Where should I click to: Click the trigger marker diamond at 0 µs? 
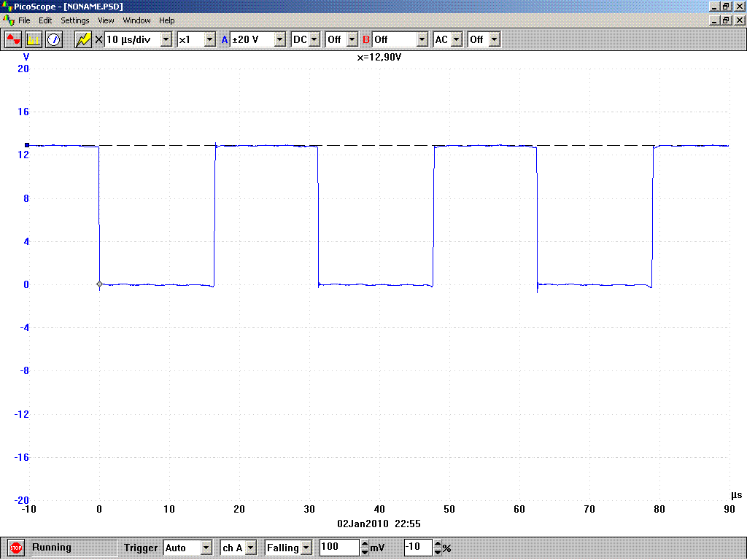click(x=99, y=284)
